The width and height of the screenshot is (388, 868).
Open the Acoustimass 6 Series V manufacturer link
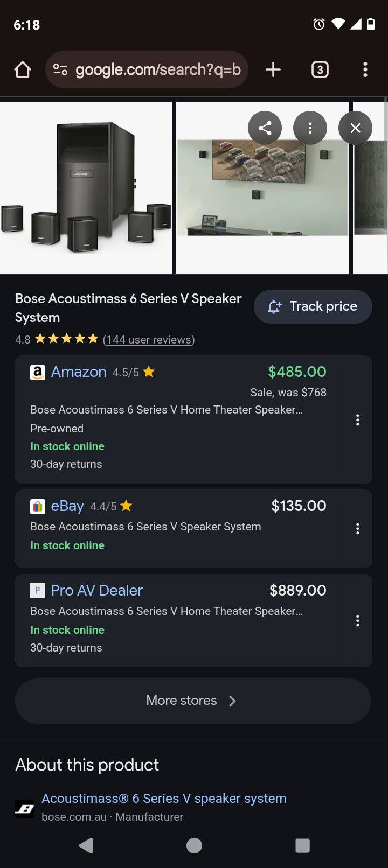(164, 799)
